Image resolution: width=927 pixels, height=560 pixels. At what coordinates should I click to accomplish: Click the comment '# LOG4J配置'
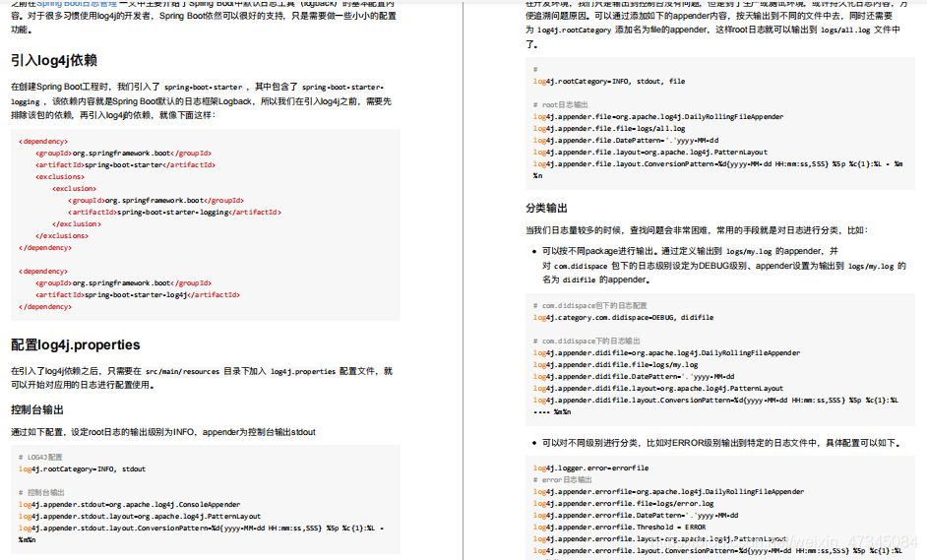(40, 457)
